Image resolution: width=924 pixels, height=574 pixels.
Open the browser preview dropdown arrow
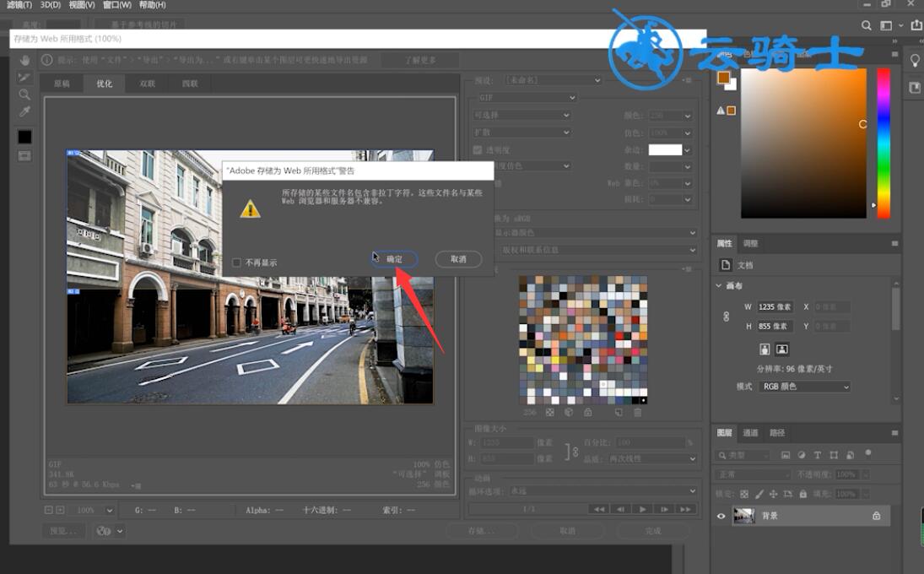click(120, 531)
